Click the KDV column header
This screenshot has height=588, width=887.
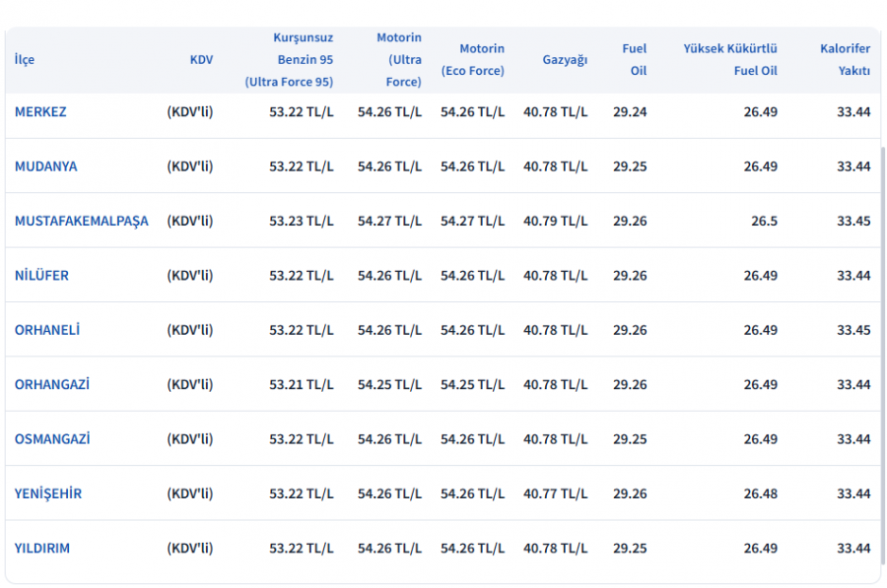tap(201, 60)
